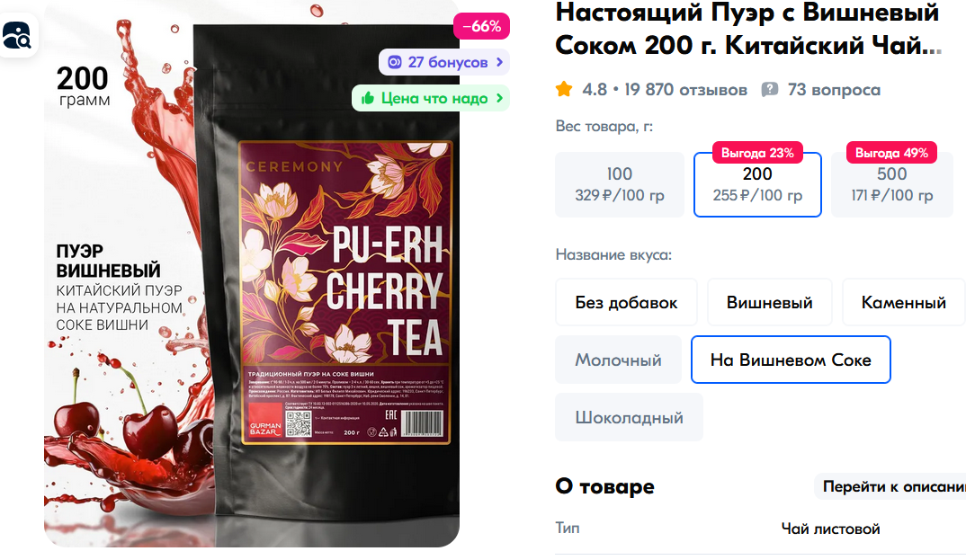This screenshot has height=560, width=966.
Task: Choose the Без добавок flavor
Action: 626,302
